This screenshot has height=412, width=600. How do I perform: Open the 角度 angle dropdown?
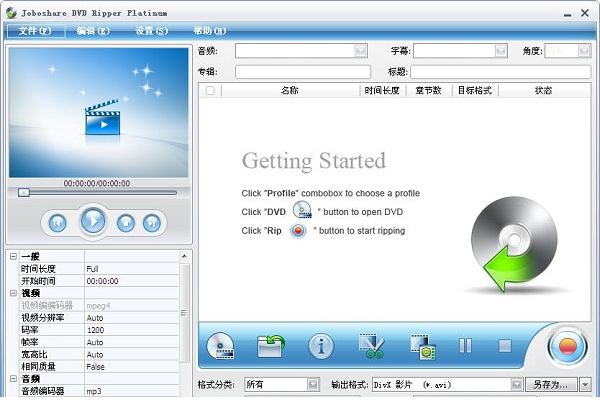(584, 51)
